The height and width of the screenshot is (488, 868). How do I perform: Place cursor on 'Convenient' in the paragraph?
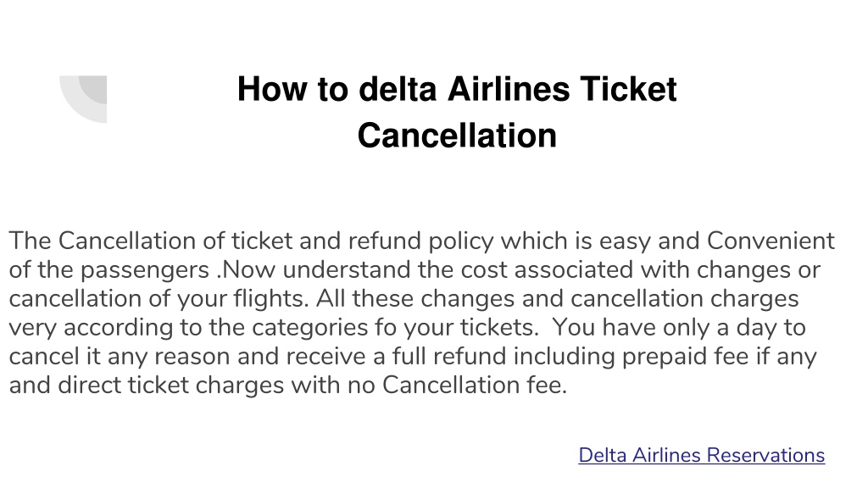(x=771, y=241)
